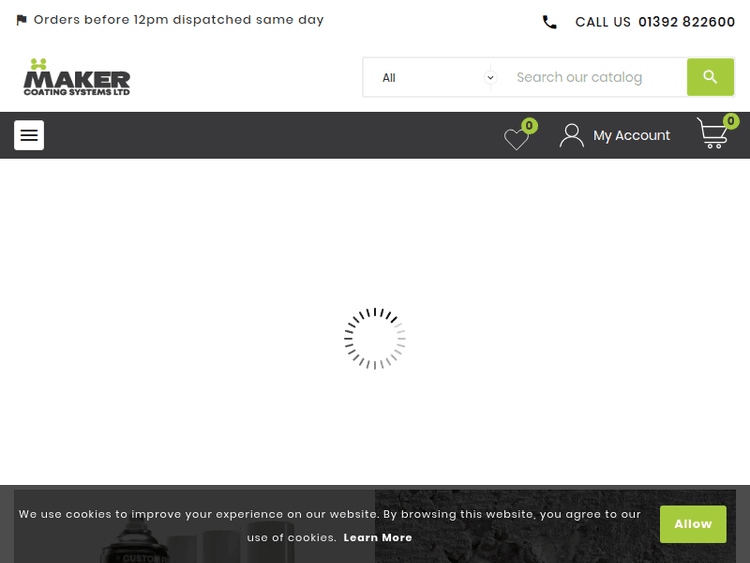This screenshot has width=750, height=563.
Task: Click the loading spinner in page center
Action: [375, 338]
